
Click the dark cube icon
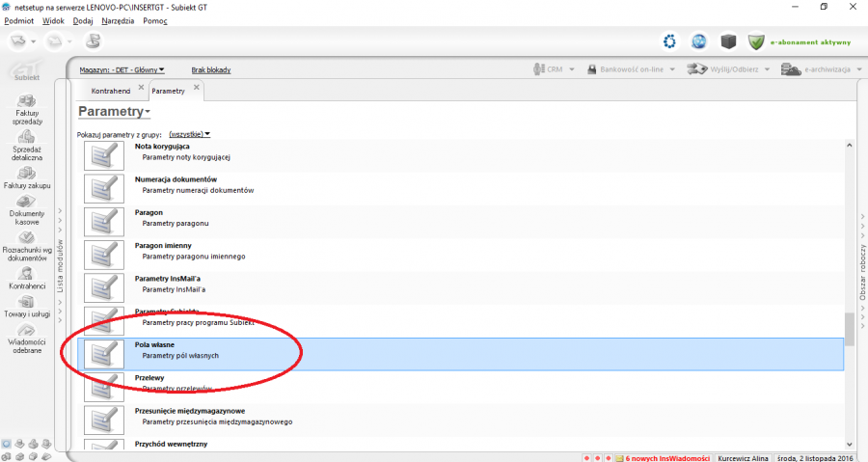(728, 41)
